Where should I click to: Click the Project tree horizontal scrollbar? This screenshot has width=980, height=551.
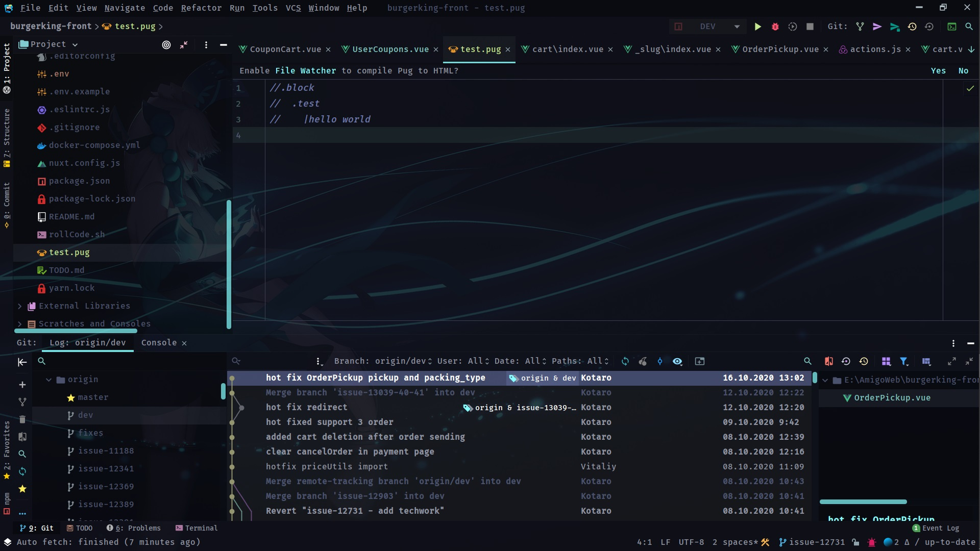76,331
